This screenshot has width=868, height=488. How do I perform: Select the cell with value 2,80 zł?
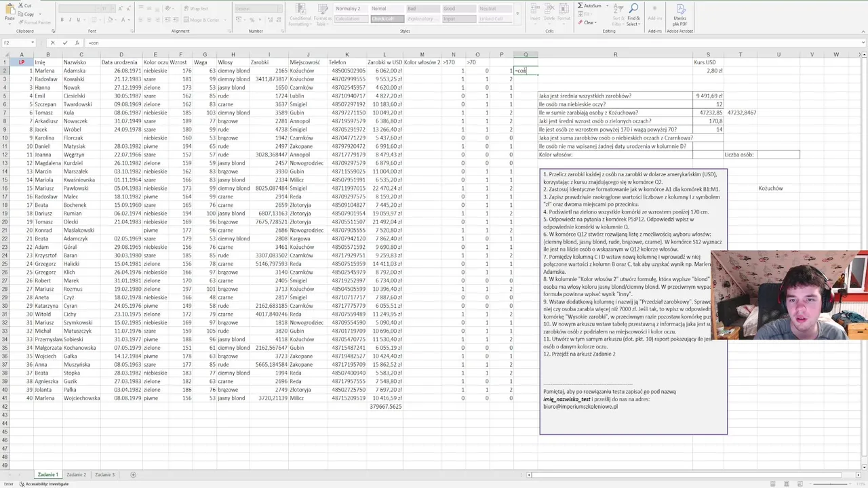(708, 70)
